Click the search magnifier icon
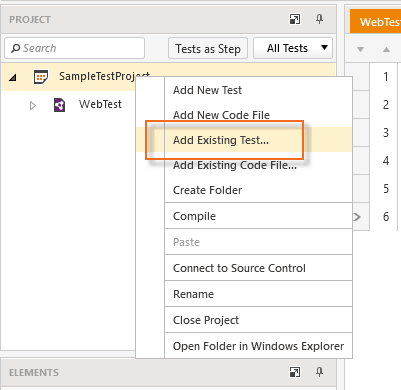 [x=15, y=48]
